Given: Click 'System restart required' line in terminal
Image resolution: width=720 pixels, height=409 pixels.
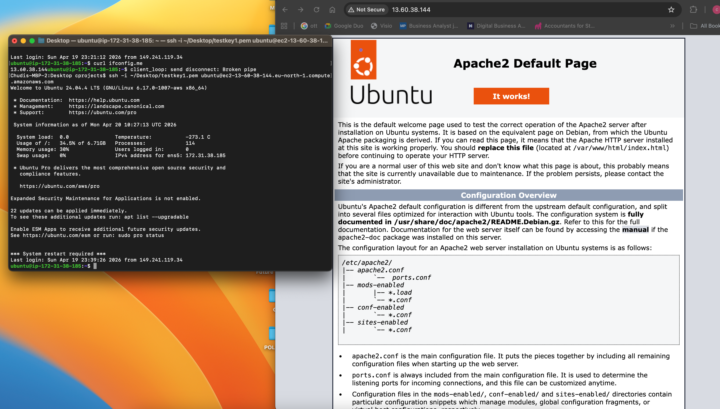Looking at the screenshot, I should [58, 253].
